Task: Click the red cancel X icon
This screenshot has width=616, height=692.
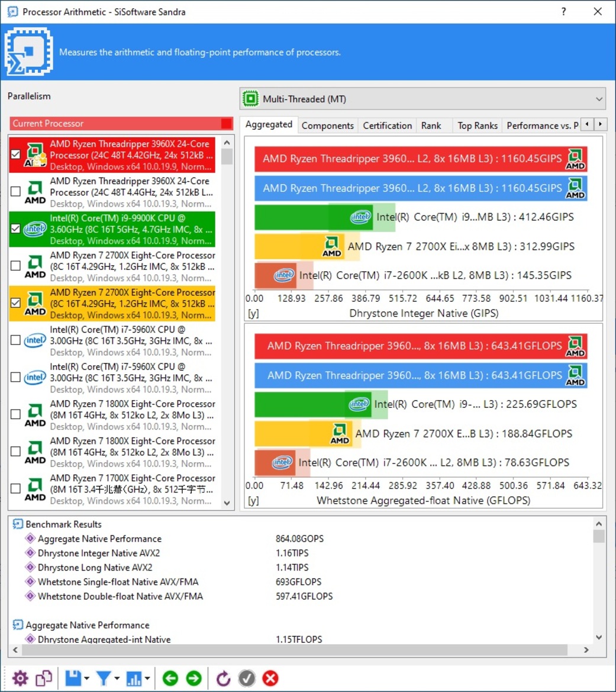Action: 270,678
